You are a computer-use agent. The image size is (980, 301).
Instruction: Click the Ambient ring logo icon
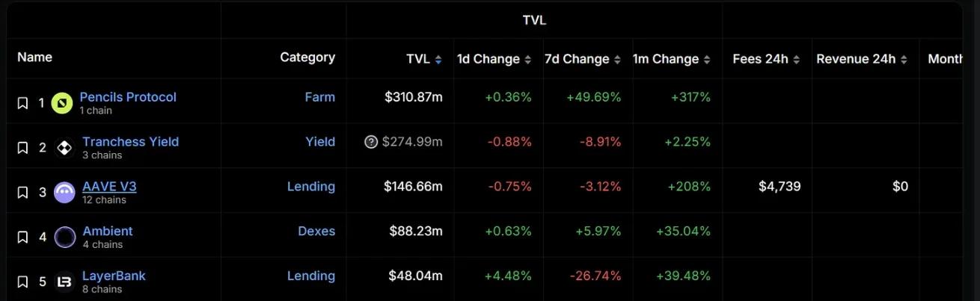[x=65, y=238]
